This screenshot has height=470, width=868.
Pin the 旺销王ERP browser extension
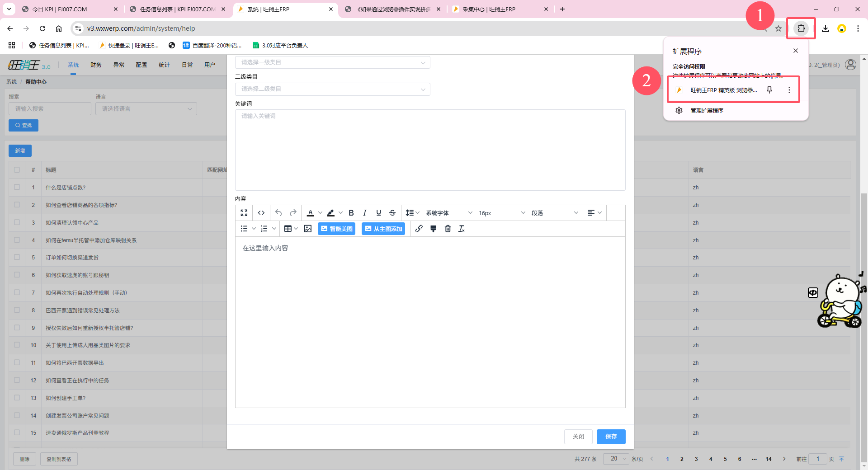pyautogui.click(x=769, y=90)
